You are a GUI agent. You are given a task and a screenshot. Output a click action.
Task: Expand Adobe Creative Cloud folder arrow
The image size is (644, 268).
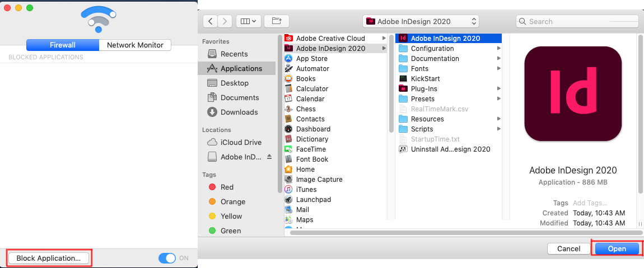point(384,38)
